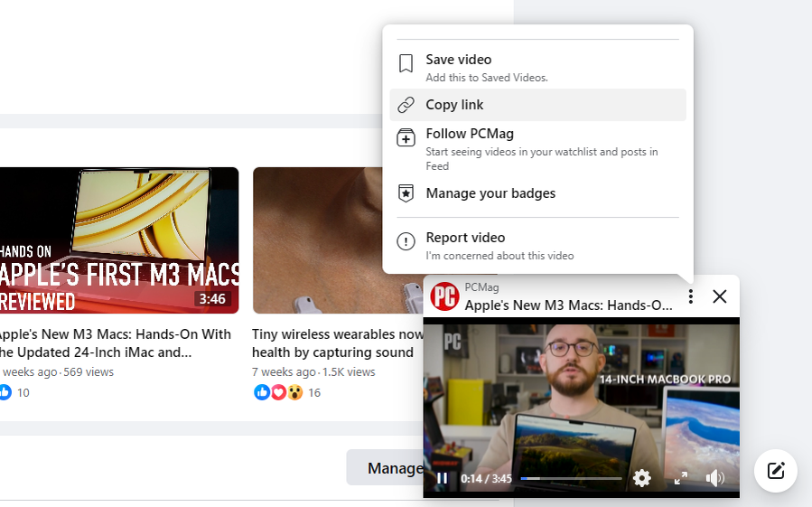Open the PCMag page name link

pyautogui.click(x=481, y=287)
